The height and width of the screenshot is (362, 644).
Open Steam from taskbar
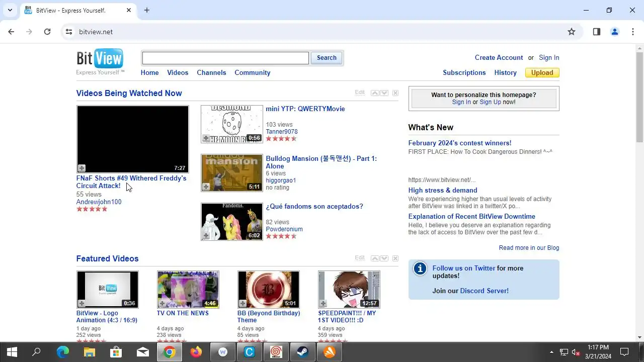(x=302, y=352)
